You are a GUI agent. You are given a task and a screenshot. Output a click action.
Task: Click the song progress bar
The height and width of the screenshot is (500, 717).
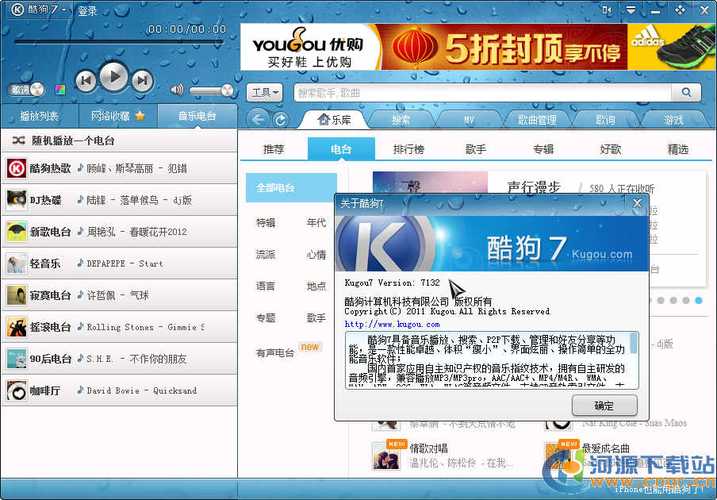[119, 42]
